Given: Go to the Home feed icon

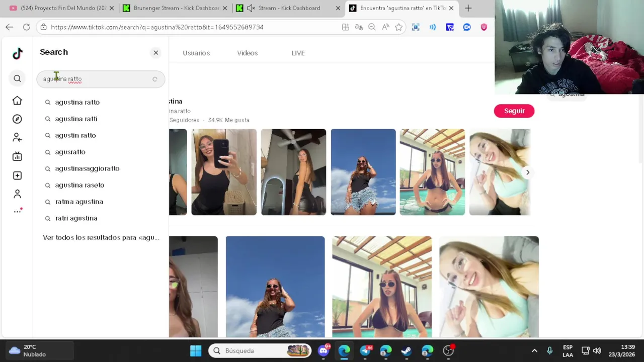Looking at the screenshot, I should (17, 101).
